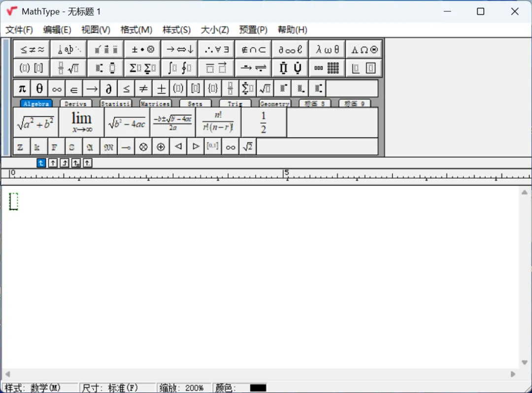The image size is (532, 393).
Task: Insert the right-pointing triangle ▷ symbol
Action: (x=196, y=147)
